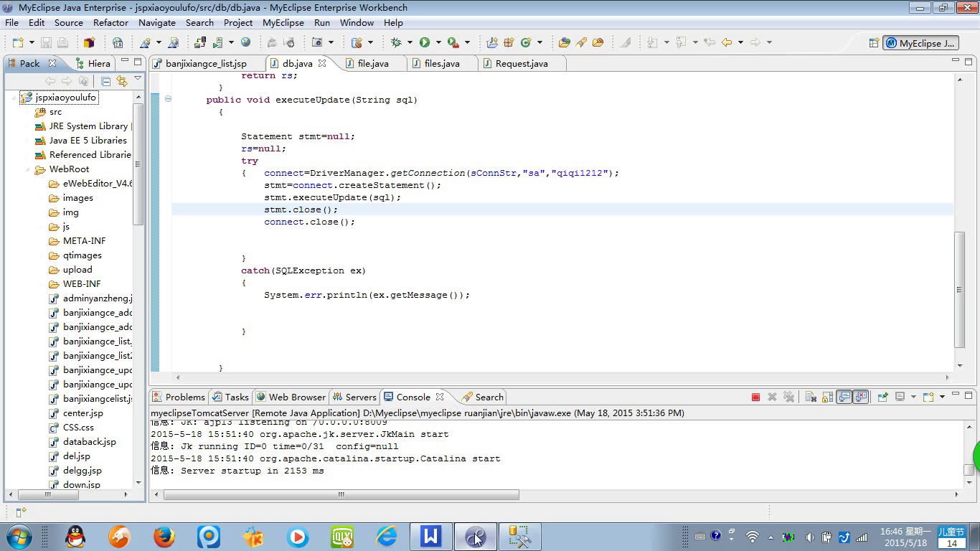Click the flashlight Search toolbar icon
Viewport: 980px width, 551px height.
(x=581, y=42)
